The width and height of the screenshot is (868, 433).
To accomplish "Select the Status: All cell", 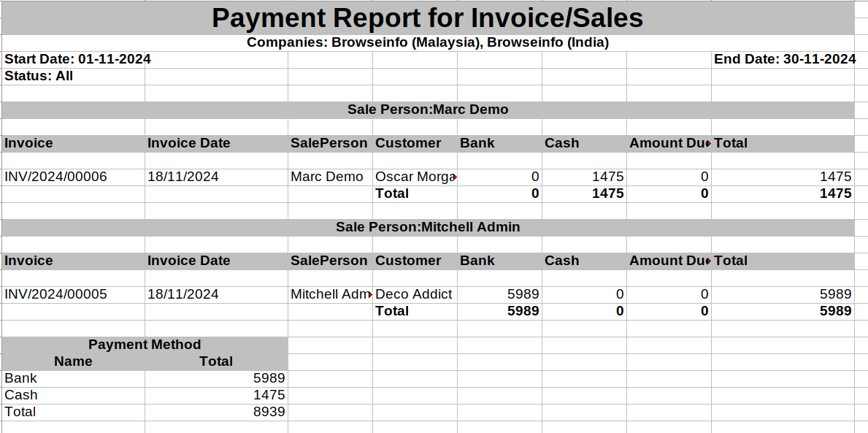I will 39,76.
